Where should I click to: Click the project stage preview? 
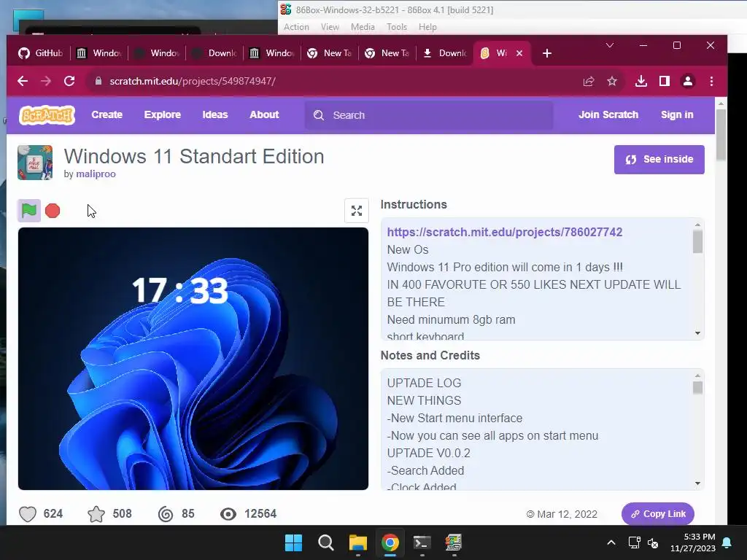193,359
